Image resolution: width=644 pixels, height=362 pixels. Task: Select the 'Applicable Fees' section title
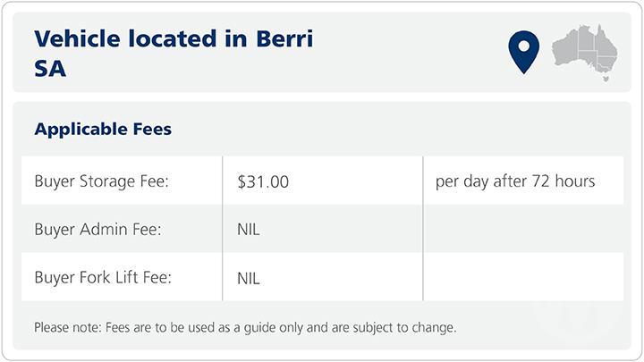pyautogui.click(x=103, y=130)
